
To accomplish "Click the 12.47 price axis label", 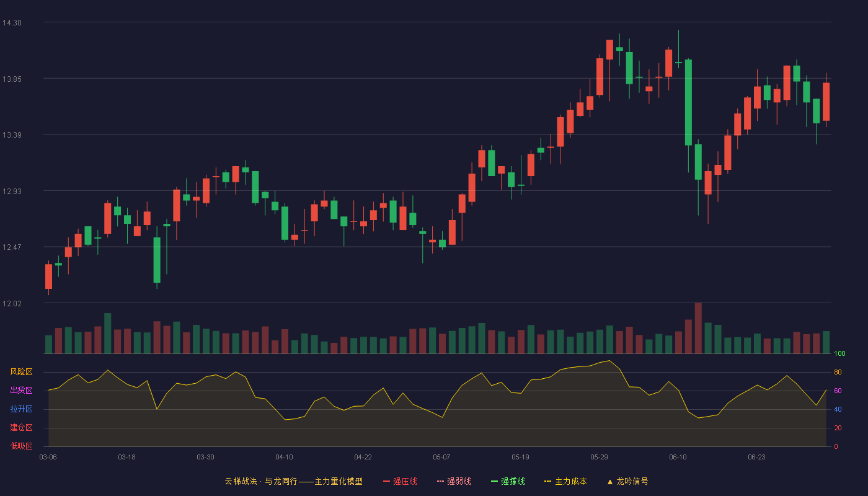I will pyautogui.click(x=12, y=247).
